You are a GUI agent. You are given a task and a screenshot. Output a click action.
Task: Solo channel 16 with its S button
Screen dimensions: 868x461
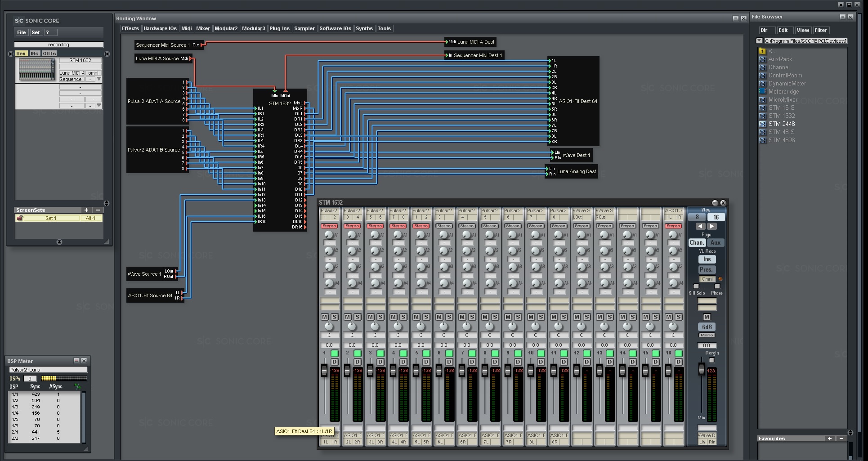678,317
